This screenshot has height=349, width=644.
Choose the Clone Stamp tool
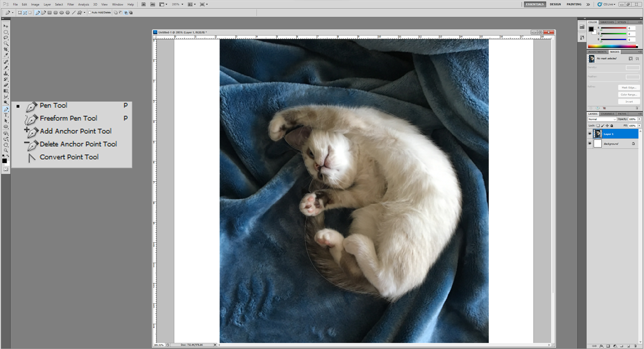pyautogui.click(x=6, y=73)
